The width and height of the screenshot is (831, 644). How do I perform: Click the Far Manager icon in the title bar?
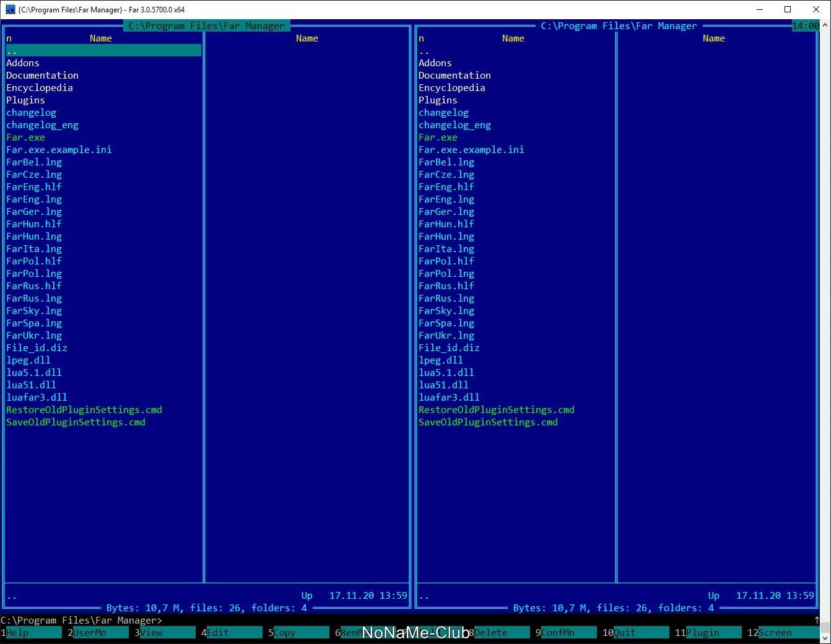[x=10, y=9]
